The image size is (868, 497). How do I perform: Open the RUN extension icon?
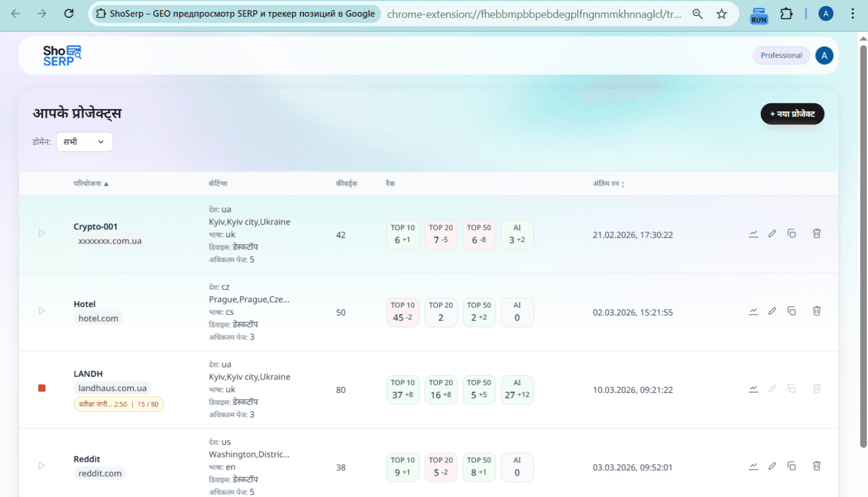pos(759,16)
